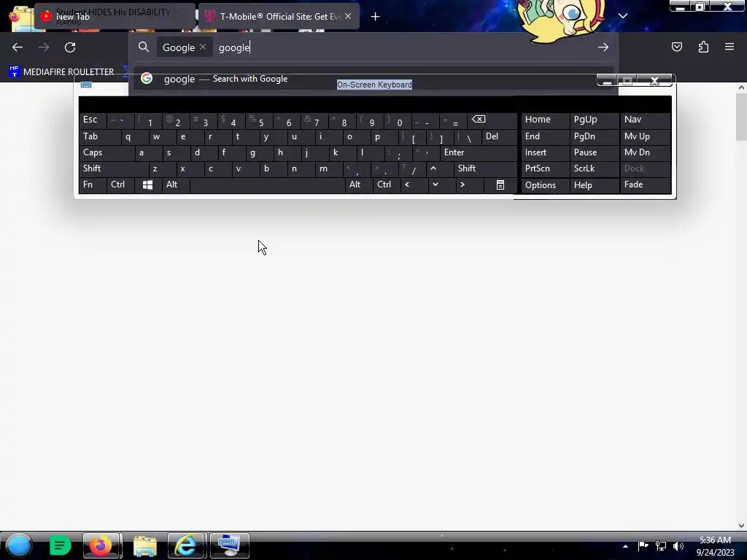Tap the PgUp key
747x560 pixels.
coord(595,120)
